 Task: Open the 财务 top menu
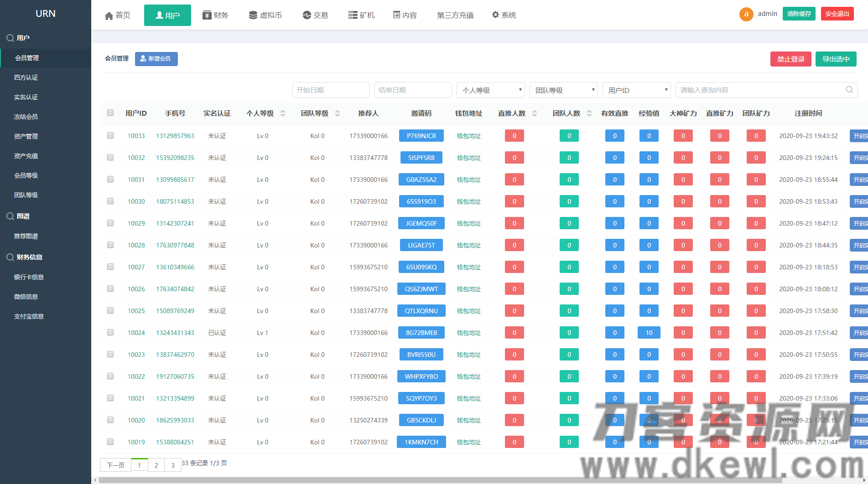tap(215, 15)
